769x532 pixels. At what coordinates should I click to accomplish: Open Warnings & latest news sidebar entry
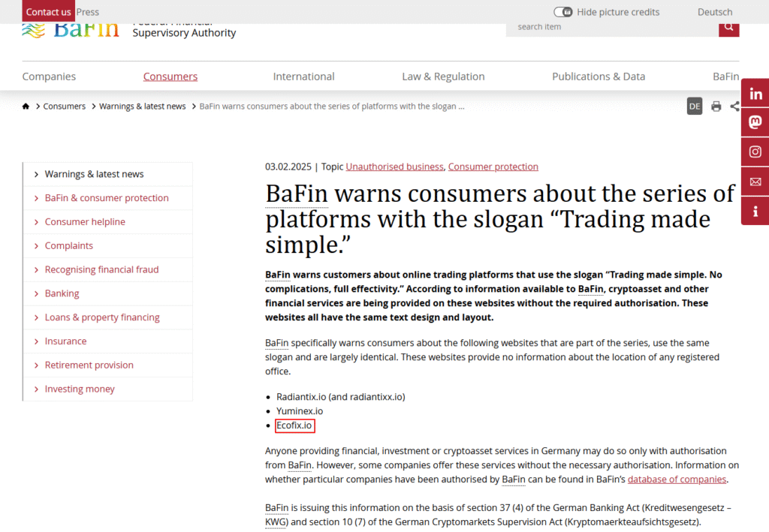click(x=94, y=174)
